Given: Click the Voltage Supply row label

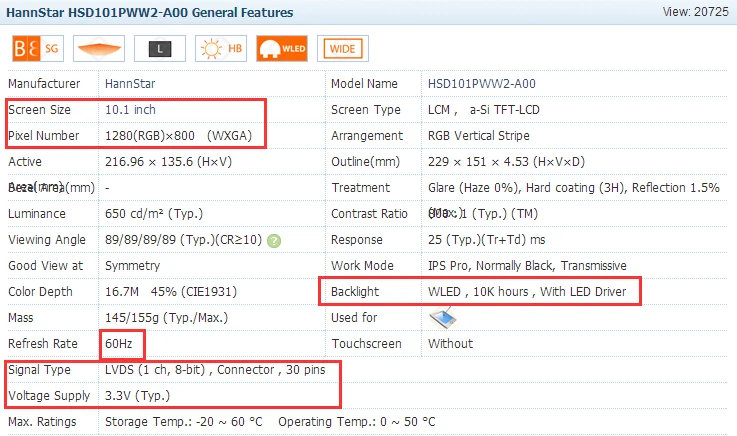Looking at the screenshot, I should point(49,396).
